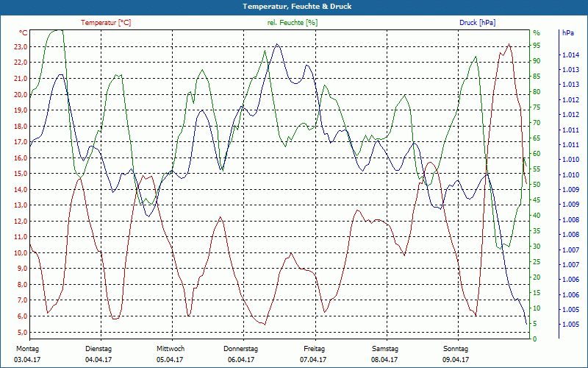Click the '7,0' temperature axis value
This screenshot has width=588, height=368.
pyautogui.click(x=22, y=300)
